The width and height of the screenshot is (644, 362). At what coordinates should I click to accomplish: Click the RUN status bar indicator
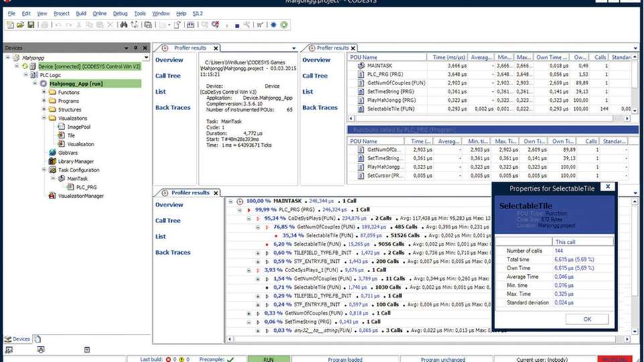(x=268, y=359)
